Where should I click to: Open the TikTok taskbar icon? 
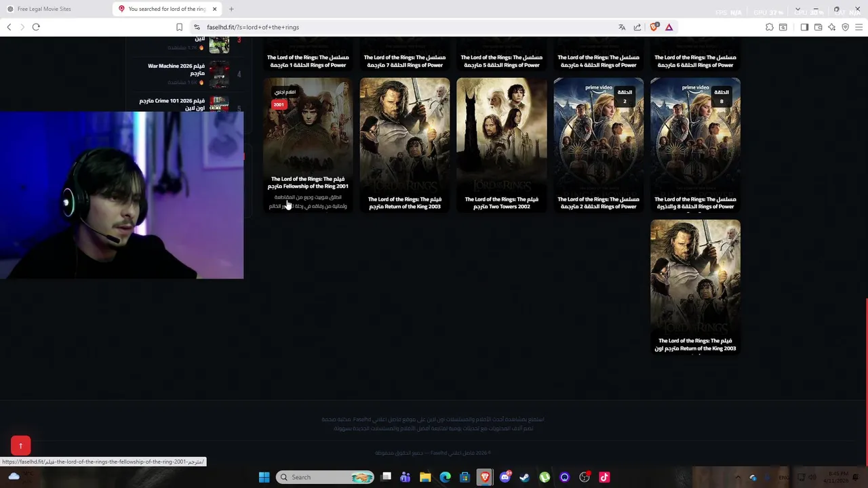click(x=604, y=477)
